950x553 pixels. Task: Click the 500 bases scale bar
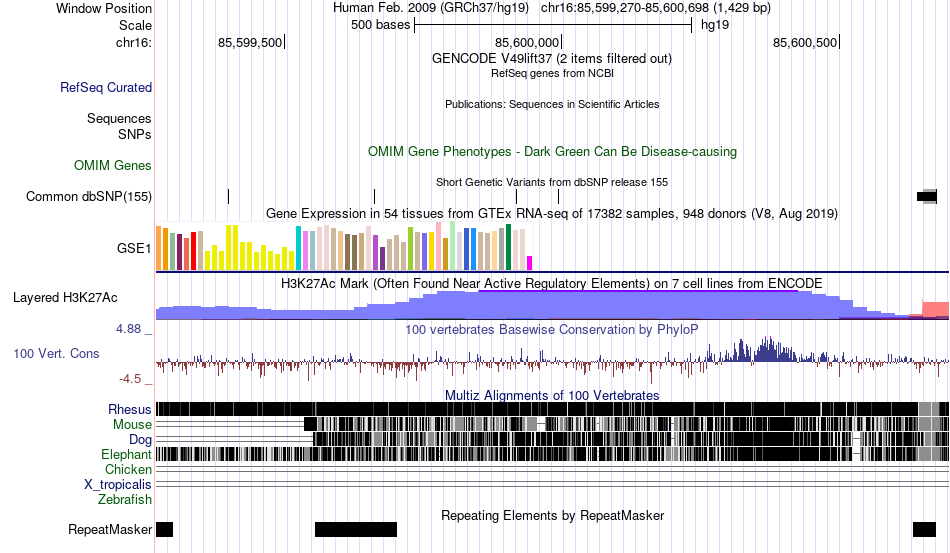553,25
